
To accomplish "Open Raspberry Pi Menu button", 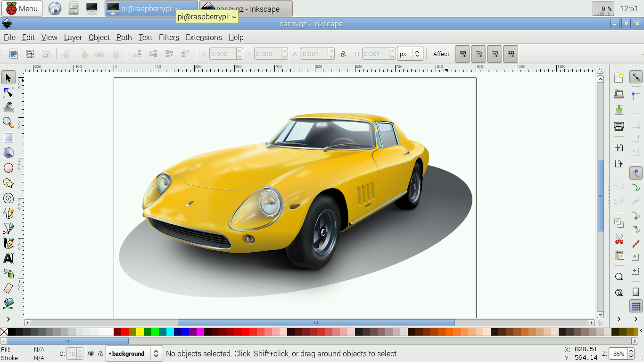I will pos(22,8).
